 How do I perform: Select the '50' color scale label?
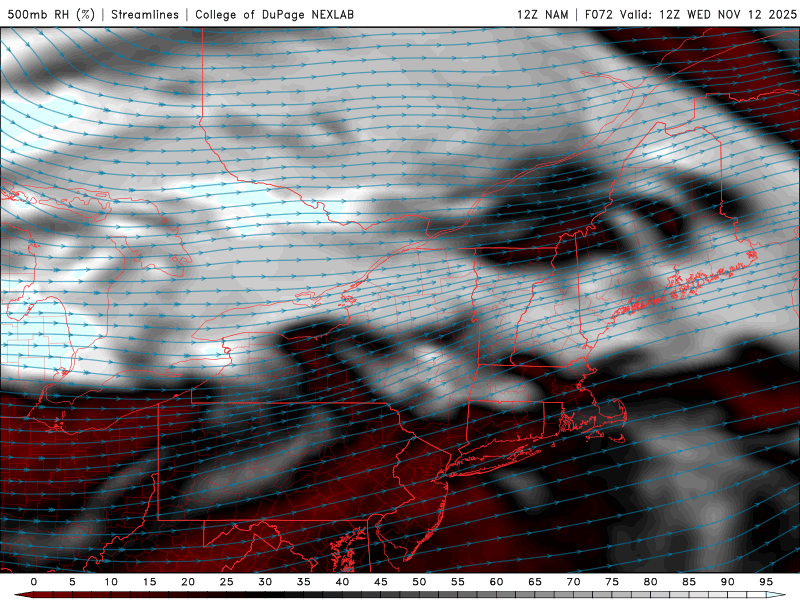click(x=419, y=582)
